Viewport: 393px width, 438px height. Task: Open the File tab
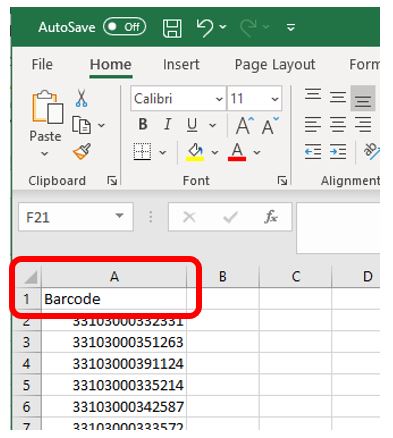[x=42, y=64]
